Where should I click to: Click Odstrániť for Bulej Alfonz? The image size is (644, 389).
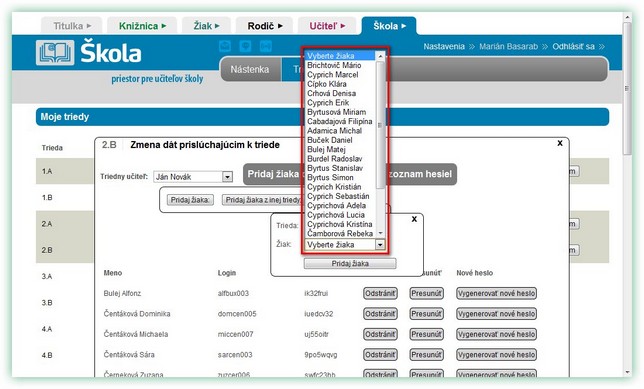coord(380,293)
